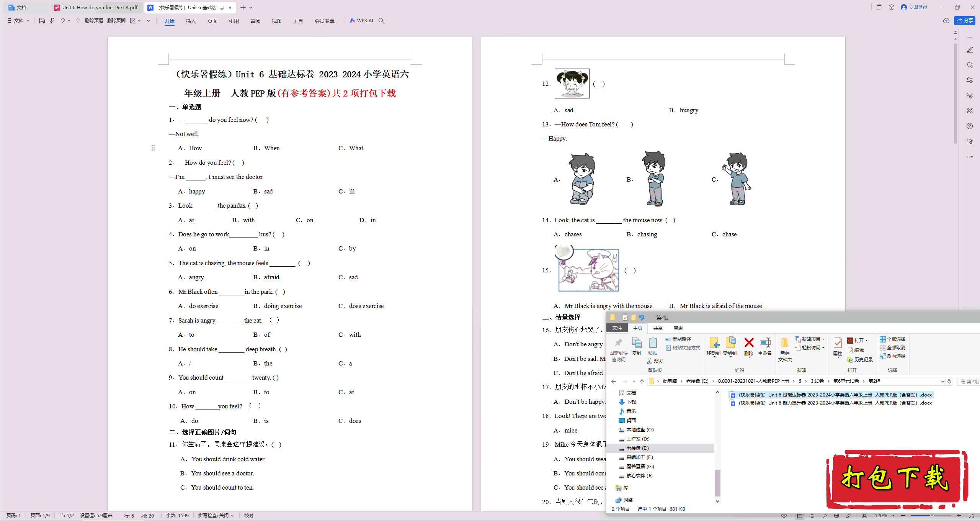980x521 pixels.
Task: Click fit-page icon beside 120% zoom
Action: point(865,516)
